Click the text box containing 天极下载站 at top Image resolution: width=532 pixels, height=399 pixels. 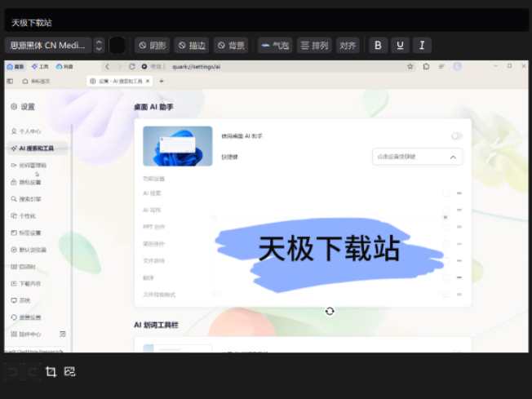(266, 21)
